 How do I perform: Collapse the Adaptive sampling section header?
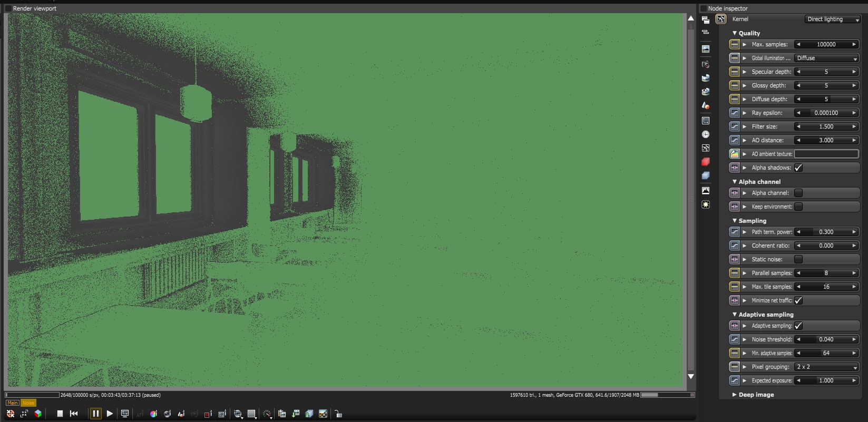pos(735,315)
